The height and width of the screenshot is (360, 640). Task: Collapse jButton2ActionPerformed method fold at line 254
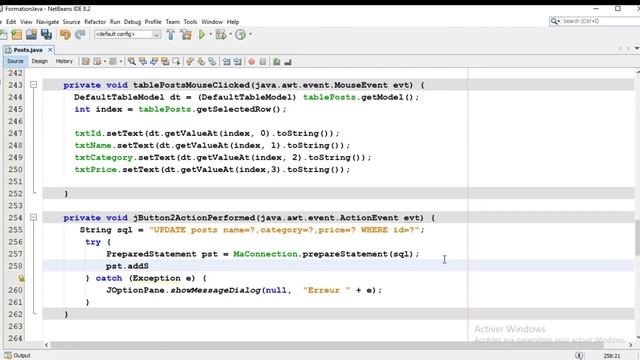(x=33, y=217)
